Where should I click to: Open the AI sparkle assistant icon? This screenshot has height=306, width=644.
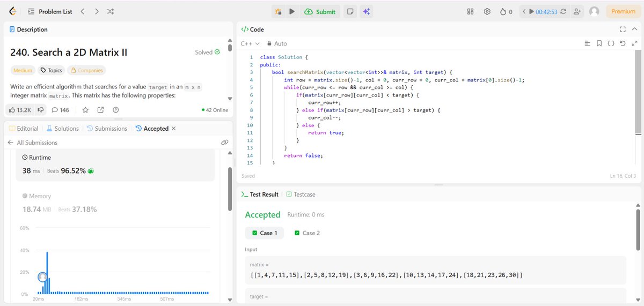click(x=367, y=11)
